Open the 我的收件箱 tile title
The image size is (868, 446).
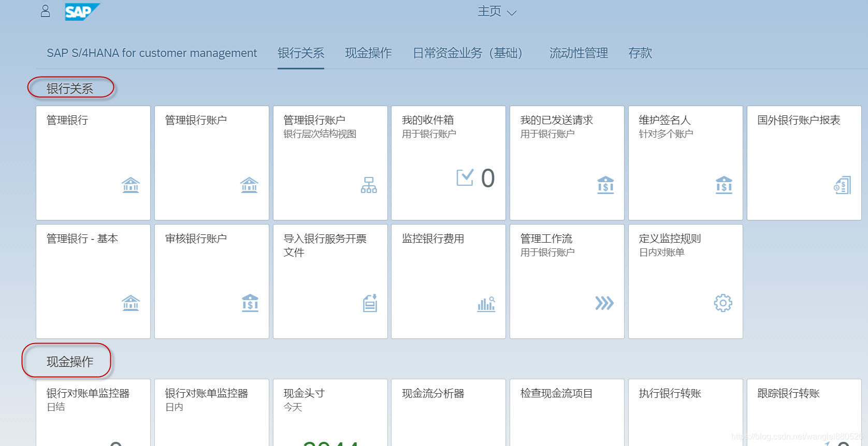[x=428, y=120]
